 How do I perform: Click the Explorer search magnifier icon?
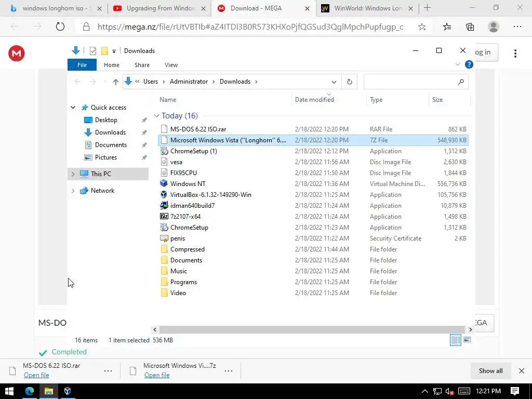[x=461, y=82]
